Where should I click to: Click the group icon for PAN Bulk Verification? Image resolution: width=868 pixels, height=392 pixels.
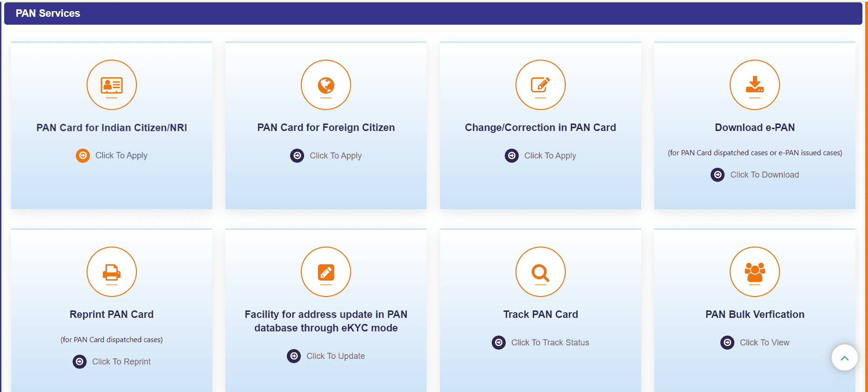coord(754,272)
